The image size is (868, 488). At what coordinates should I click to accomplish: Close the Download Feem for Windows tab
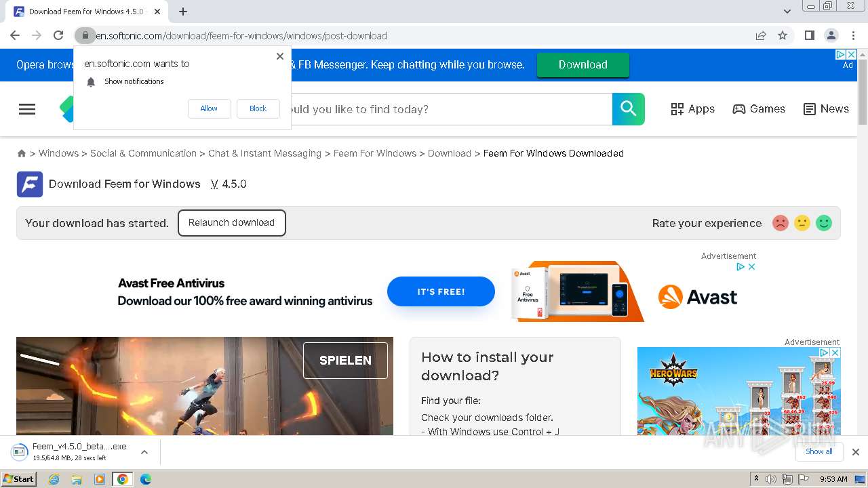point(158,12)
